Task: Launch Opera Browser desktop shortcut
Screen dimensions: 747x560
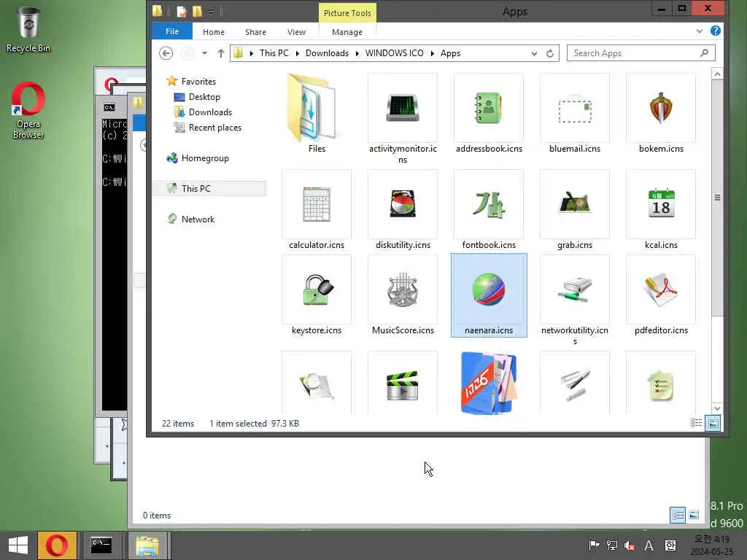Action: [x=28, y=111]
